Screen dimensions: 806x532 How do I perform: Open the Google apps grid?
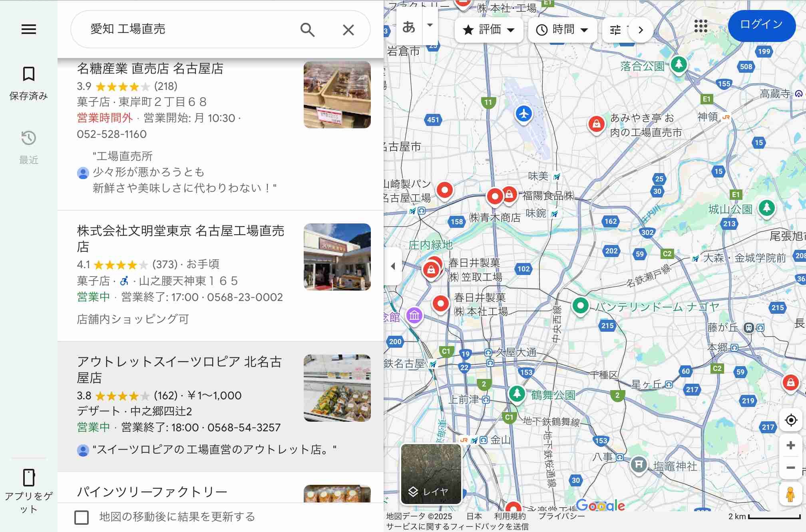[x=701, y=26]
